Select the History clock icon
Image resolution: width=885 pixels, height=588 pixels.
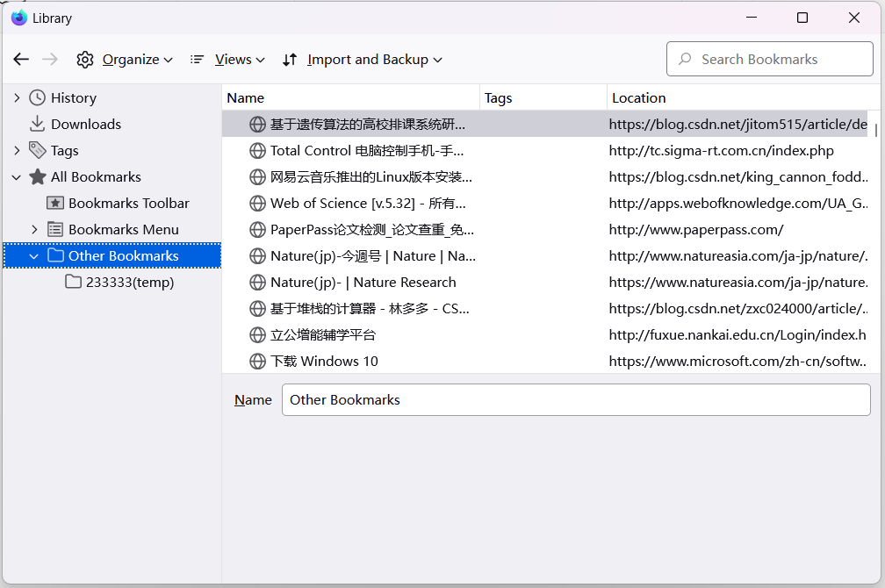(37, 97)
